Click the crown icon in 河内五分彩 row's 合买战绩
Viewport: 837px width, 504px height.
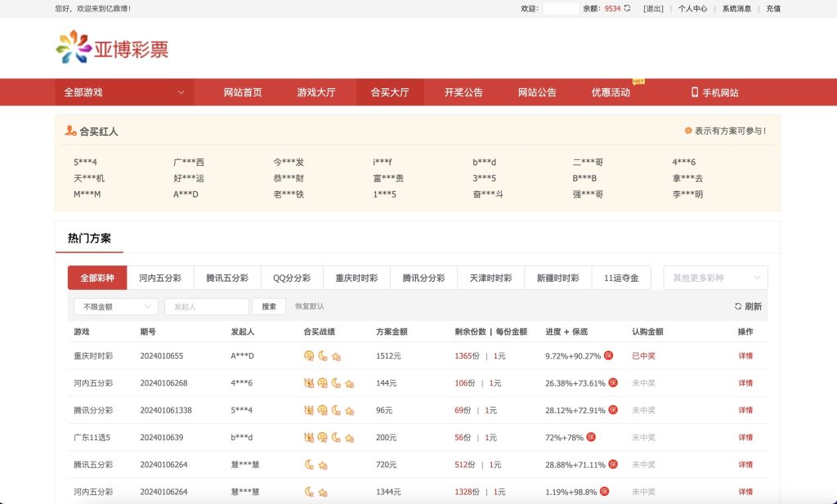point(309,382)
